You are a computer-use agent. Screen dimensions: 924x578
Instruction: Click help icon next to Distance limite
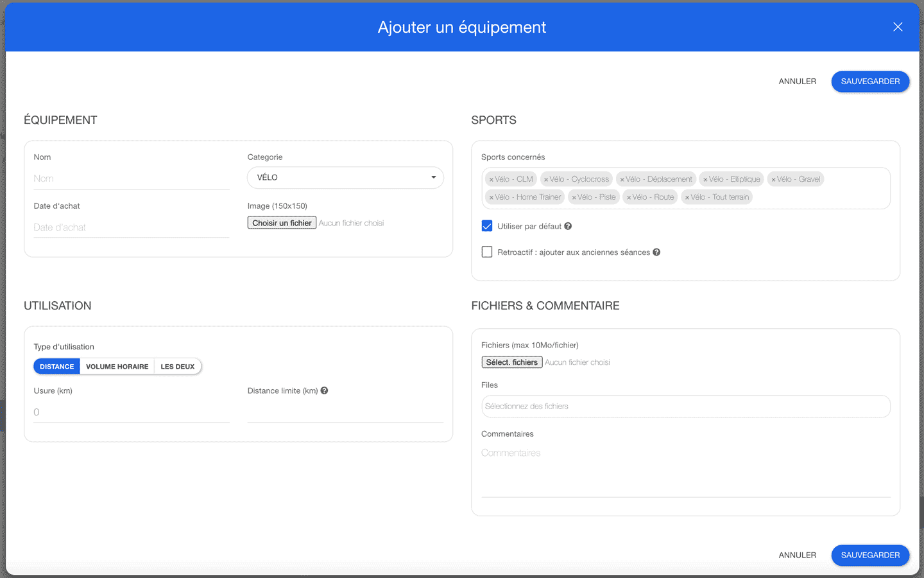325,390
